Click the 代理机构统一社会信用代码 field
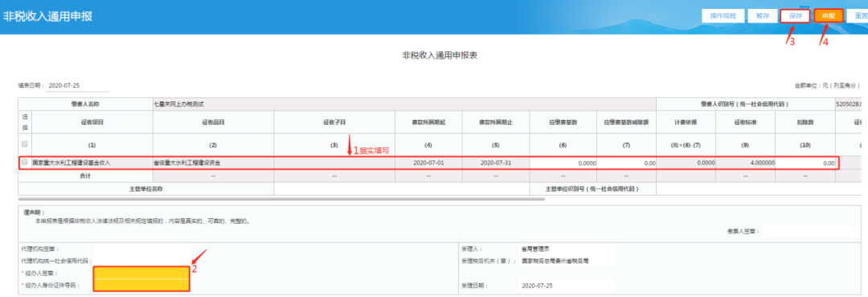 141,261
